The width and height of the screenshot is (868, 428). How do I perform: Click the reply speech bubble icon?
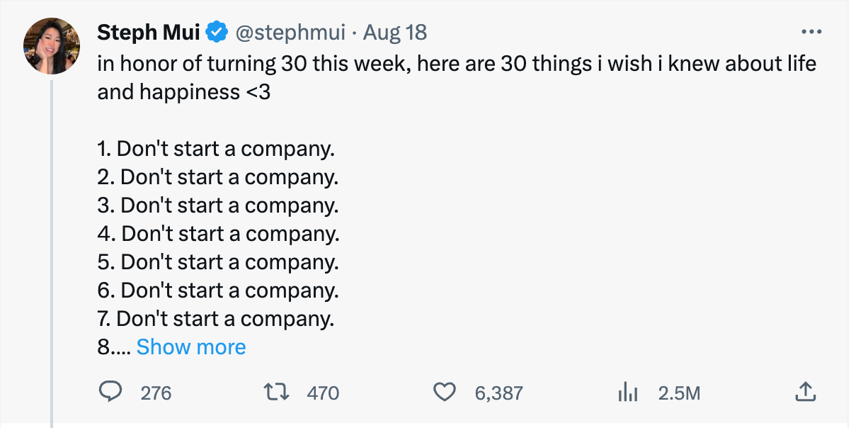pyautogui.click(x=111, y=392)
